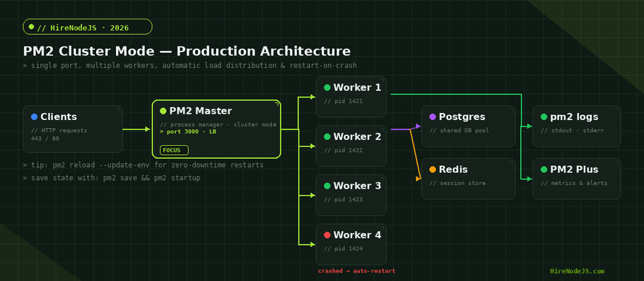
Task: Click the lime dot in HireNodeJS badge
Action: pyautogui.click(x=31, y=27)
